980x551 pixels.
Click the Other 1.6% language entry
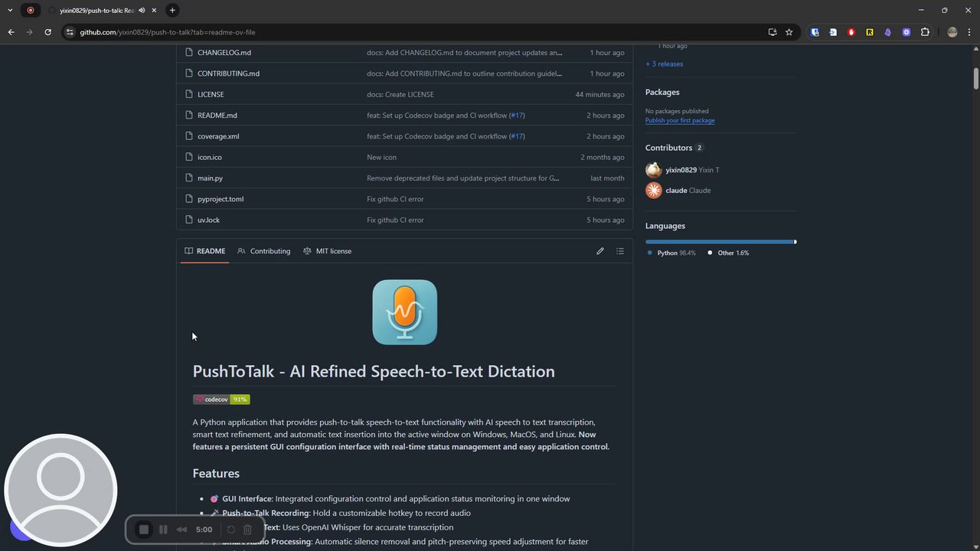[x=728, y=253]
